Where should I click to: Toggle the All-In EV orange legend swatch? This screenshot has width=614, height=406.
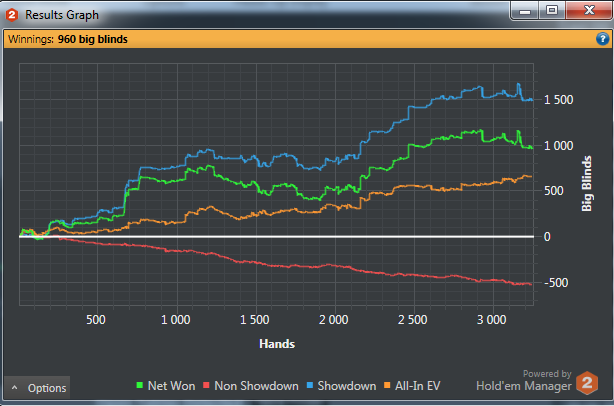tap(387, 385)
